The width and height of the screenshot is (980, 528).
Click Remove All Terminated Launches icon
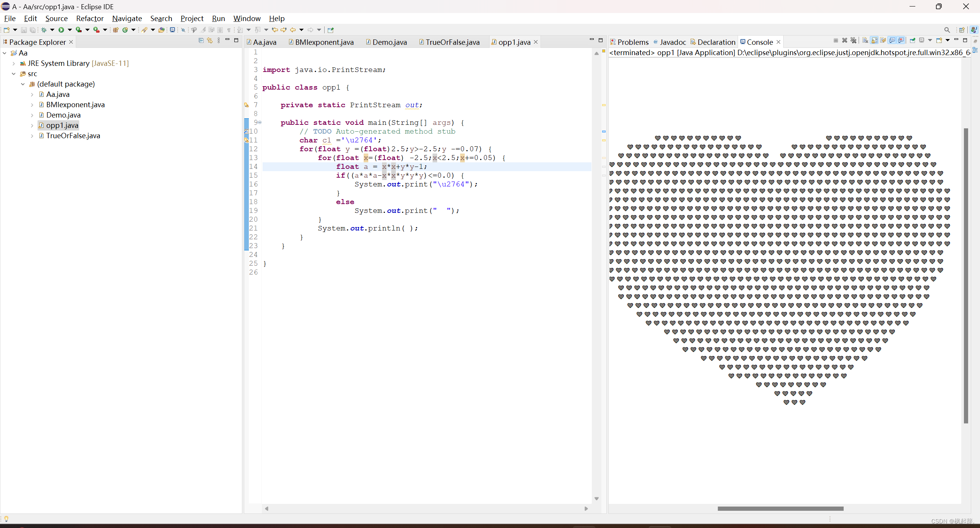[x=853, y=40]
